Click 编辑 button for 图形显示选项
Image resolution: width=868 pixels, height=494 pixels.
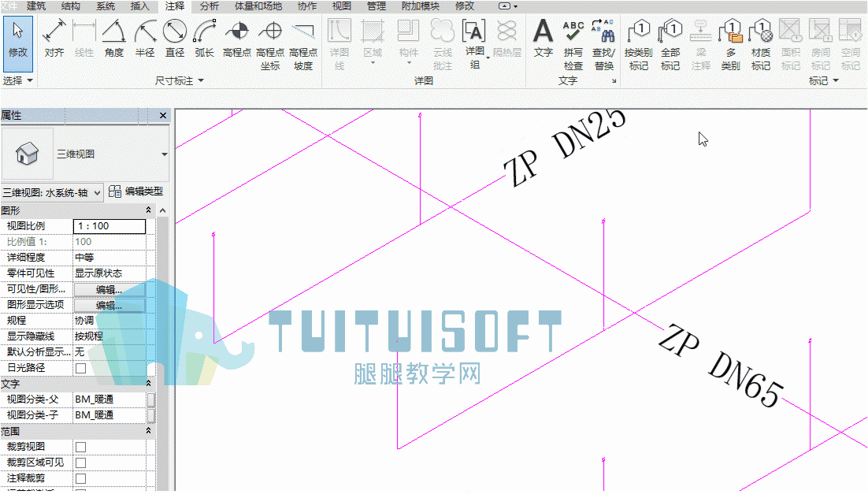[x=109, y=305]
